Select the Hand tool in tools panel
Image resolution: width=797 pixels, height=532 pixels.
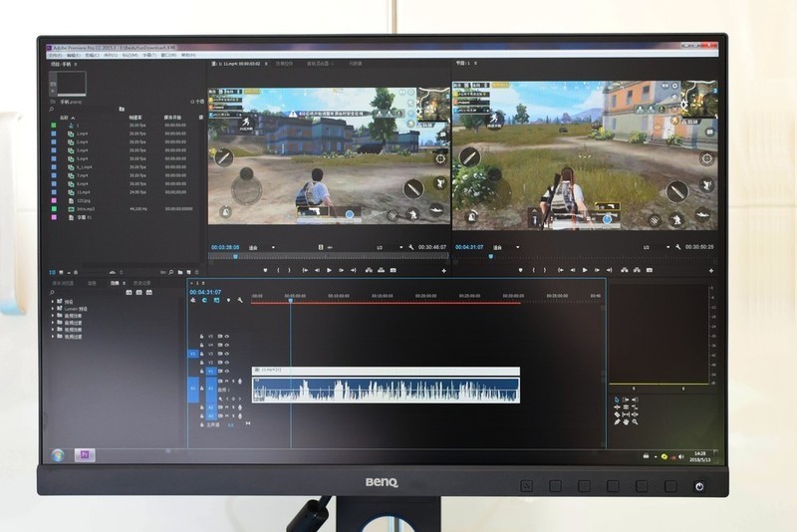click(x=626, y=421)
